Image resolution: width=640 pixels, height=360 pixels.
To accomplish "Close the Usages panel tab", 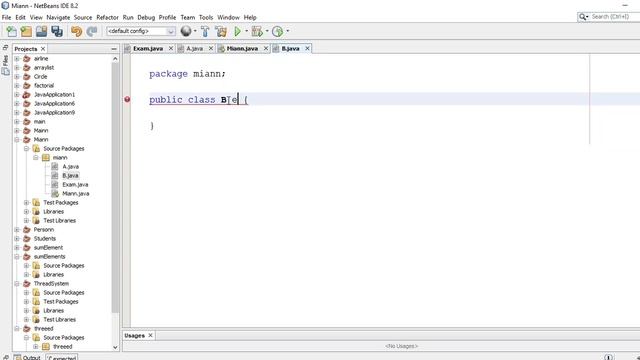I will click(150, 335).
